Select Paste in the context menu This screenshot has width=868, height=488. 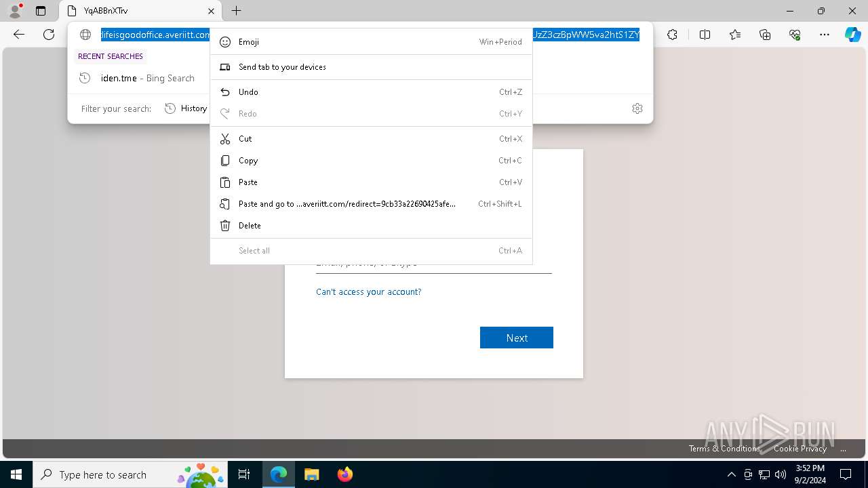(x=371, y=182)
